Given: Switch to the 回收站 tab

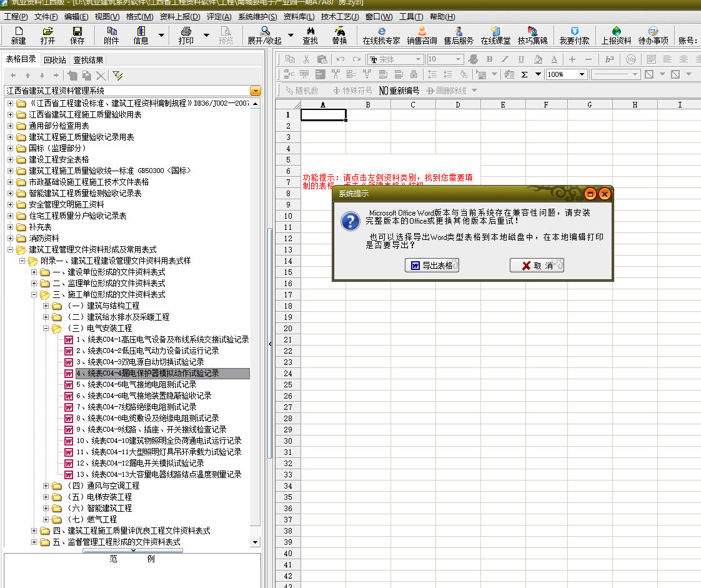Looking at the screenshot, I should [x=55, y=60].
